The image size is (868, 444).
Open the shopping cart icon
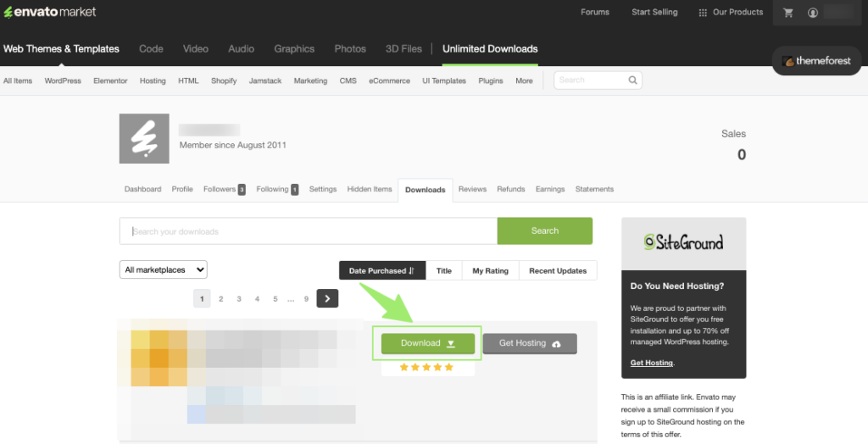click(x=788, y=12)
